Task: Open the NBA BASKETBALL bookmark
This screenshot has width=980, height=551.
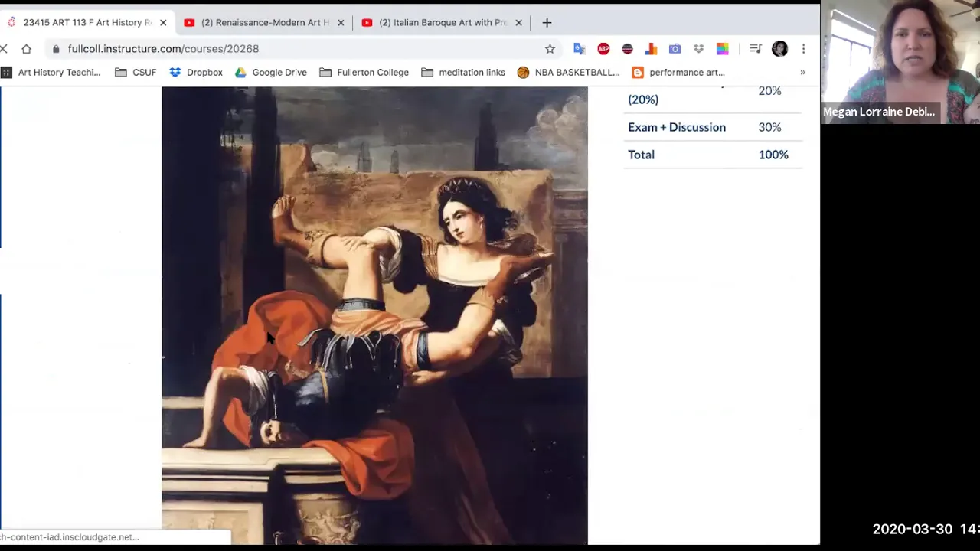Action: point(568,73)
